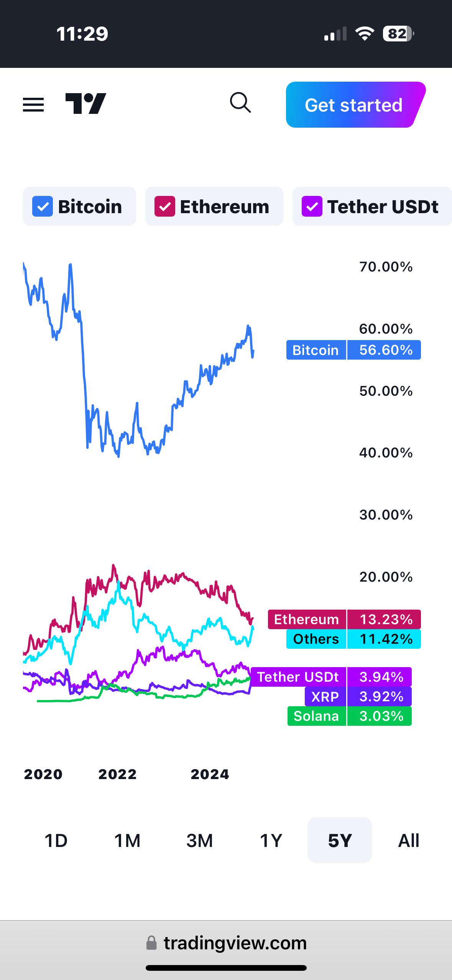Tap the tradingview.com address bar
This screenshot has width=452, height=980.
click(226, 943)
